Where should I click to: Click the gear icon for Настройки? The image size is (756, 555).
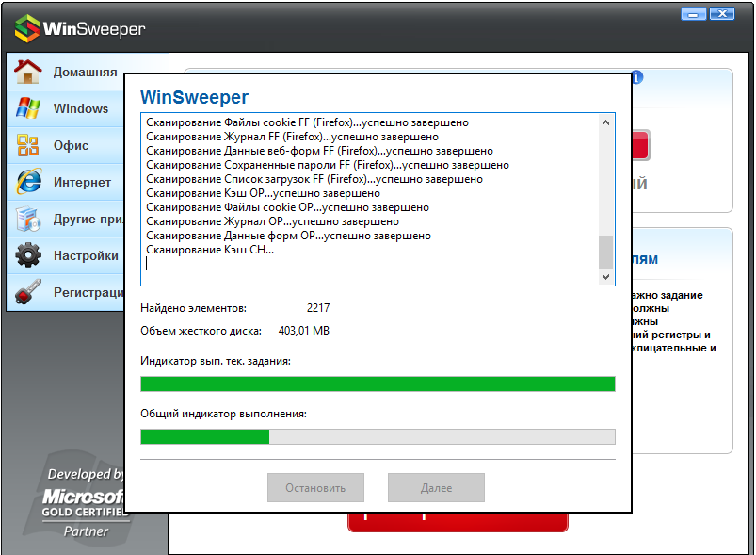28,255
